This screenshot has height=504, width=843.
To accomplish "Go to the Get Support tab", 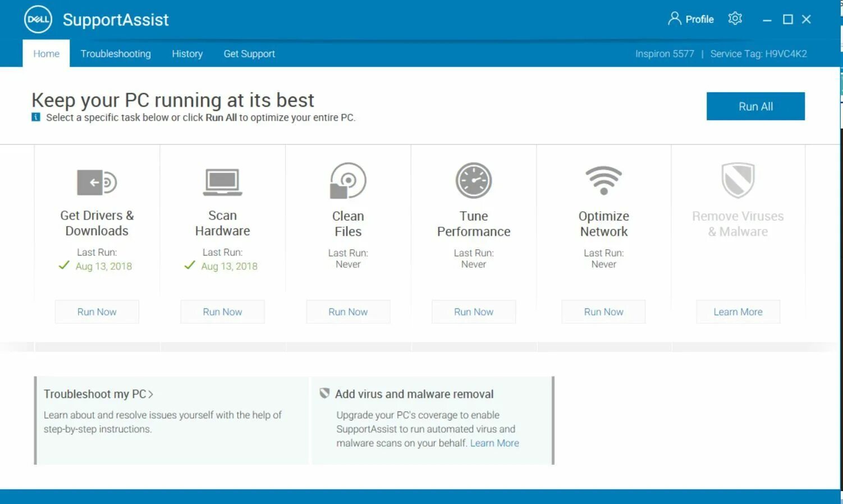I will click(249, 53).
